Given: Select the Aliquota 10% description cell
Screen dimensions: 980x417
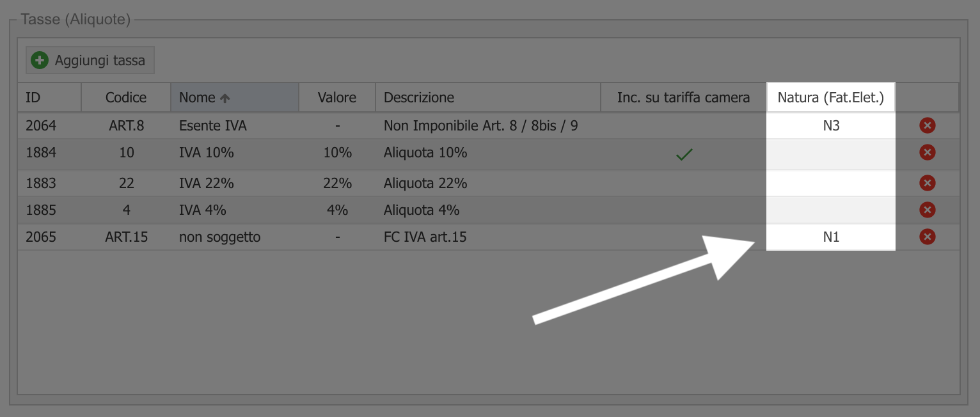Looking at the screenshot, I should click(x=425, y=153).
